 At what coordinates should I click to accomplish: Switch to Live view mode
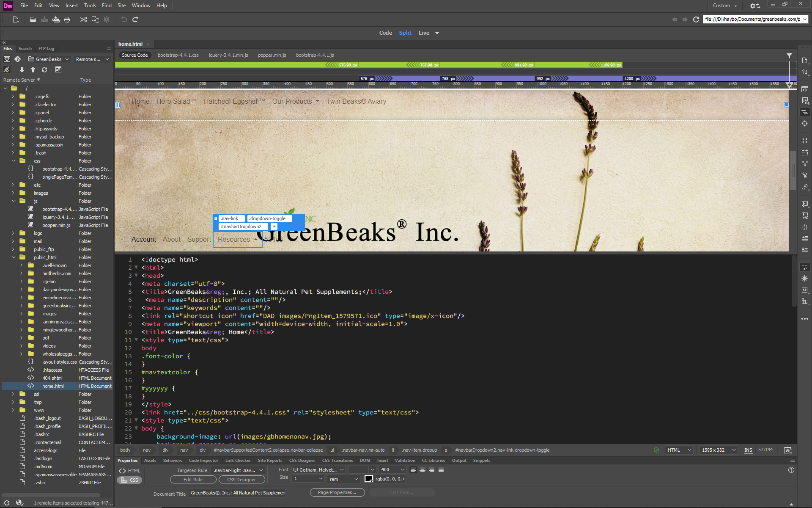423,33
